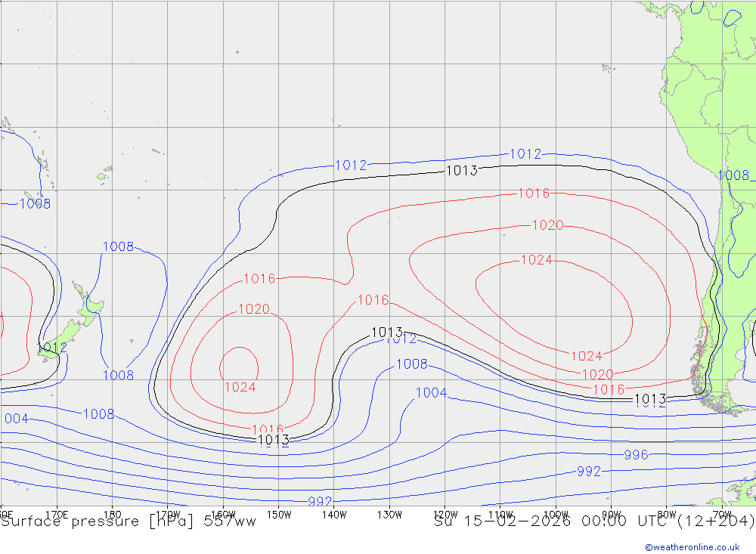Click the 150W longitude axis label
The width and height of the screenshot is (756, 554).
coord(279,514)
